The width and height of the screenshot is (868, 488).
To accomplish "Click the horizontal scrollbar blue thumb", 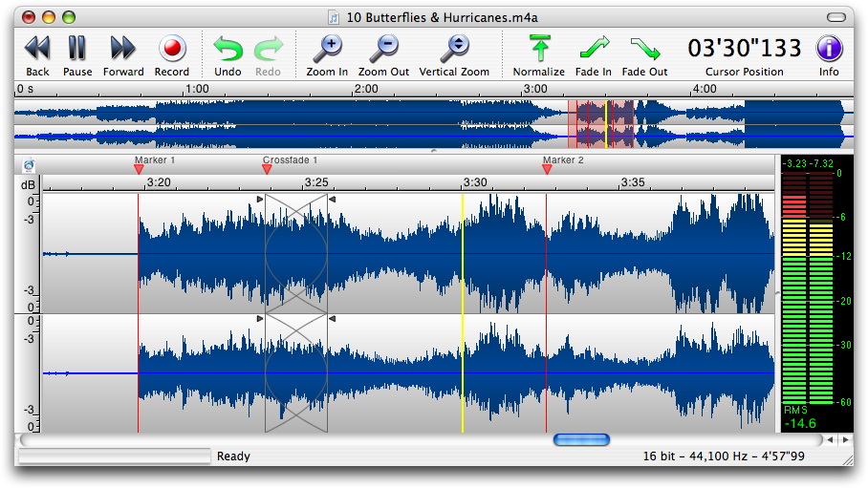I will click(x=581, y=440).
